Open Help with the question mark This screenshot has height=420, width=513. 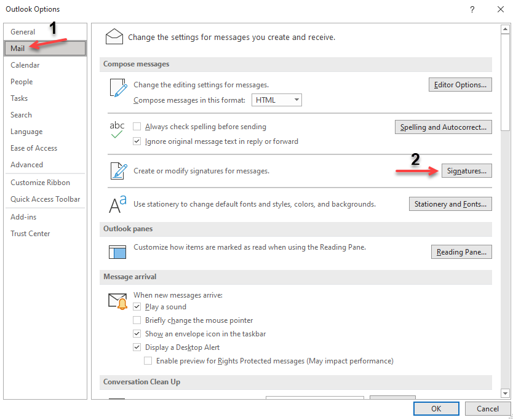[x=472, y=9]
